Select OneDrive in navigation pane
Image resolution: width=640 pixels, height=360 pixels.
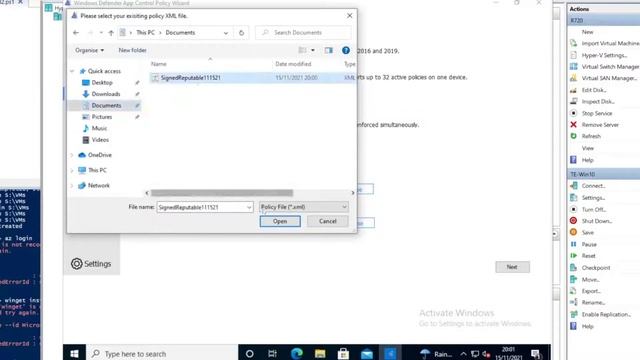pyautogui.click(x=100, y=155)
